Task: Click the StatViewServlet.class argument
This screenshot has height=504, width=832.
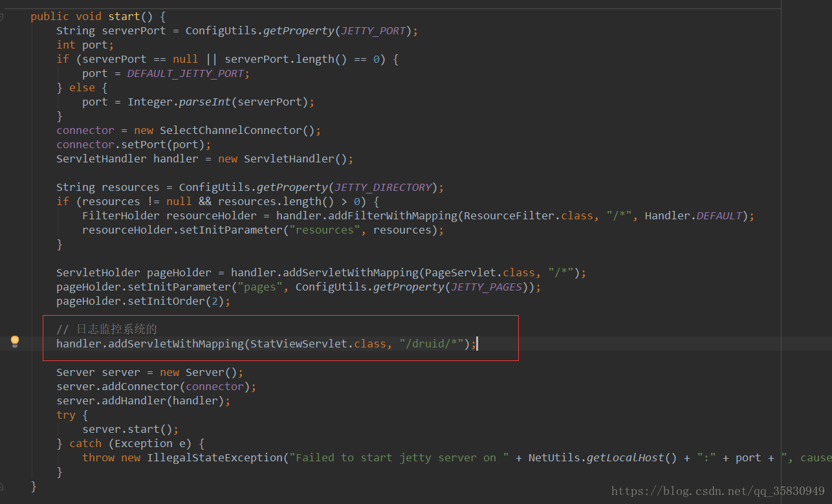Action: coord(318,344)
